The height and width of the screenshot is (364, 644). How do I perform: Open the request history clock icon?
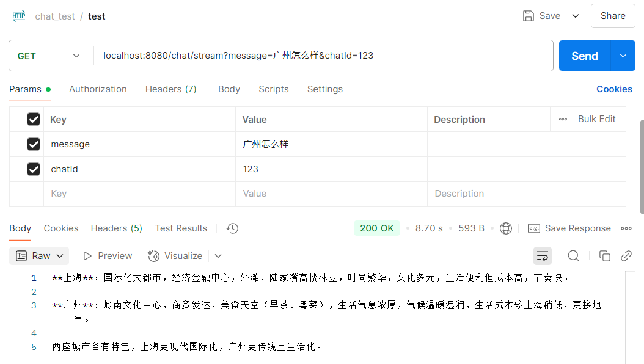point(232,228)
